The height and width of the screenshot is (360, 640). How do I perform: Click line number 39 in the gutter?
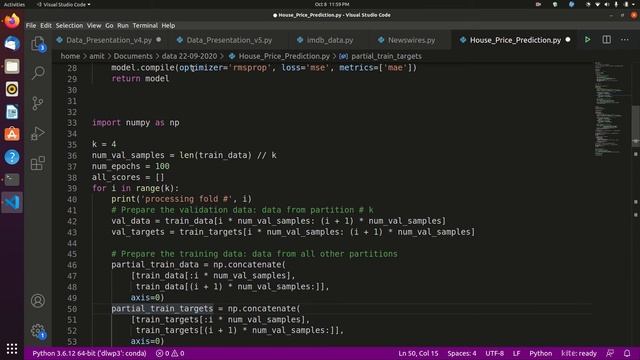pyautogui.click(x=72, y=189)
